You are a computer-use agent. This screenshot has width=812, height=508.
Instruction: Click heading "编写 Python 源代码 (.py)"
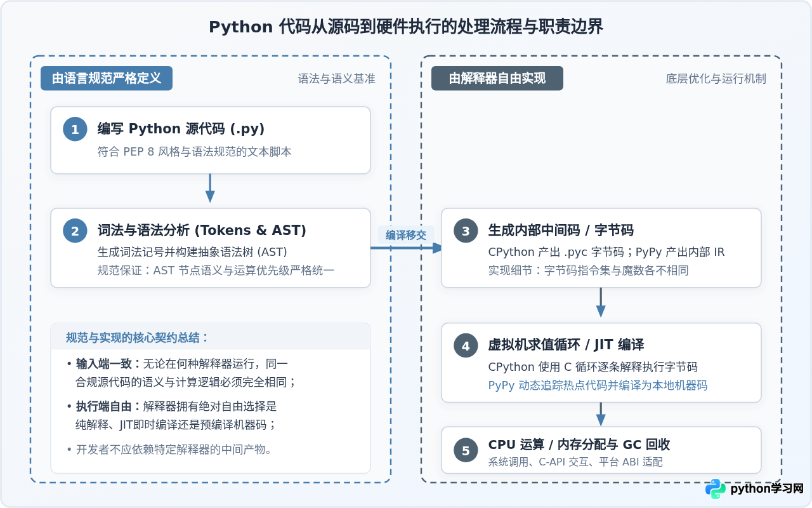pyautogui.click(x=181, y=129)
